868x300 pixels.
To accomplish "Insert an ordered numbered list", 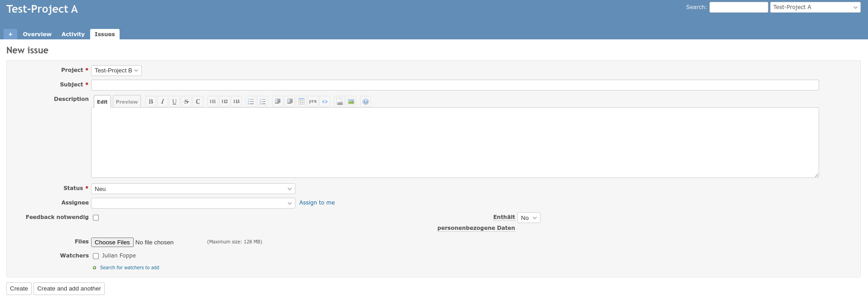I will coord(263,101).
